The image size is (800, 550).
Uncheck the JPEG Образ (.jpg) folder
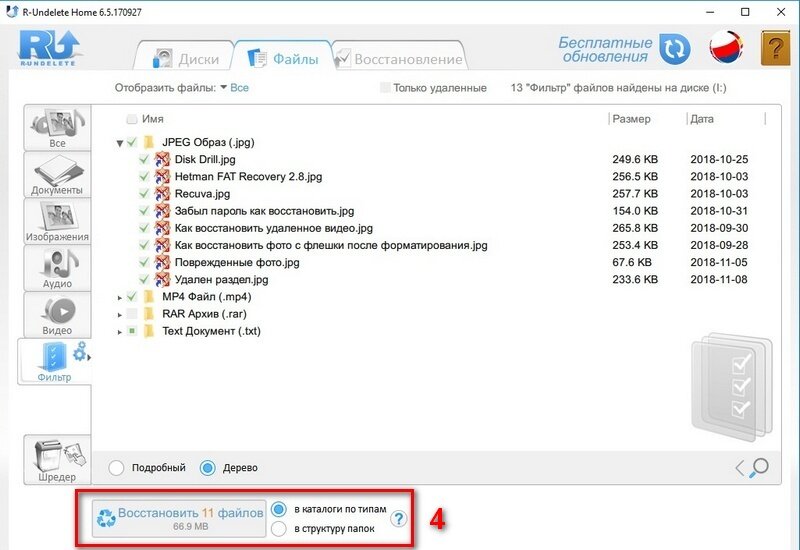click(x=132, y=142)
